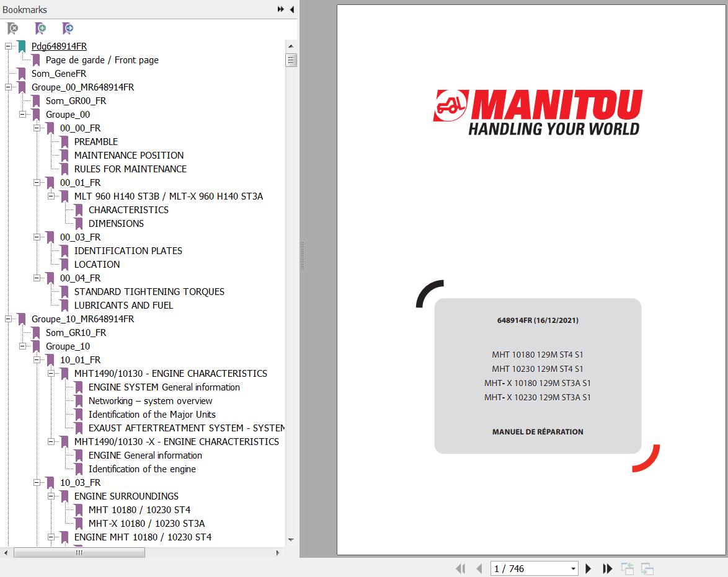Collapse the ENGINE SURROUNDINGS node
Screen dimensions: 728x577
[51, 496]
